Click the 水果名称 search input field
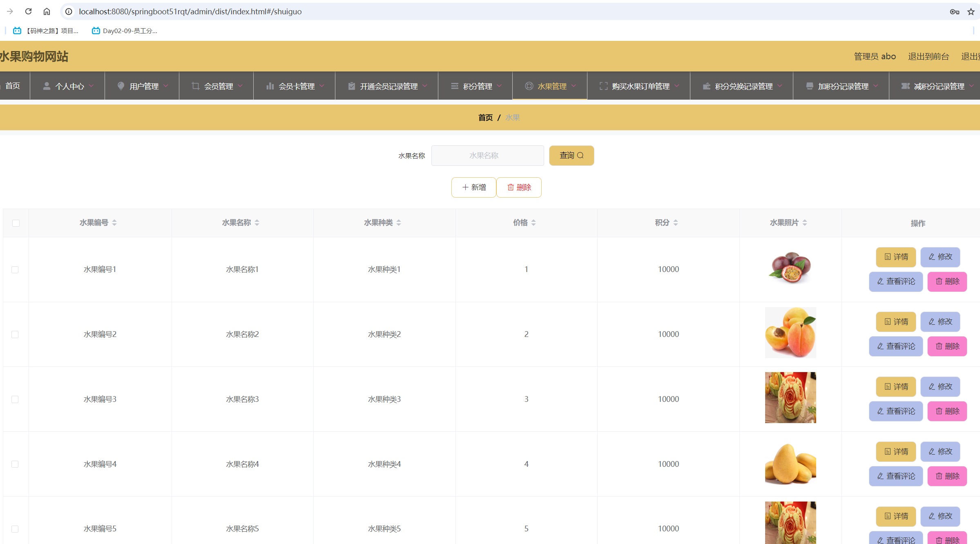980x544 pixels. (487, 156)
